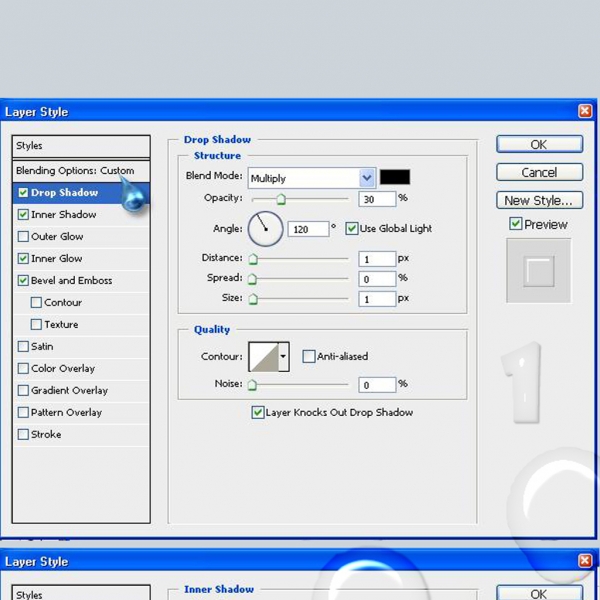Click the Noise slider handle
This screenshot has height=600, width=600.
[x=252, y=385]
